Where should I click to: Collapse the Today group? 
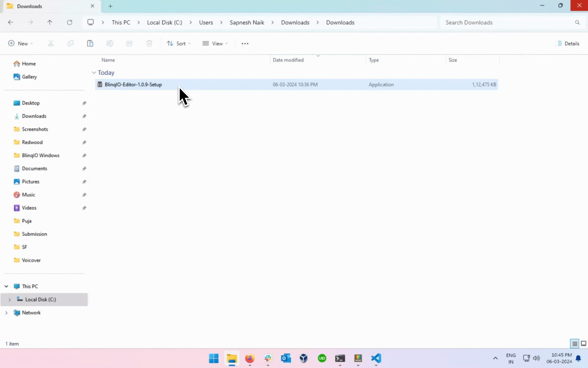point(94,73)
